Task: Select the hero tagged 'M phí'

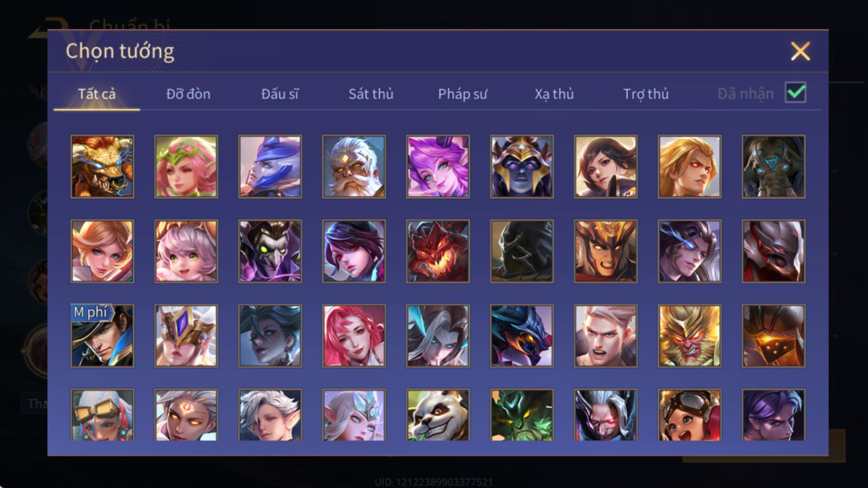Action: pyautogui.click(x=102, y=335)
